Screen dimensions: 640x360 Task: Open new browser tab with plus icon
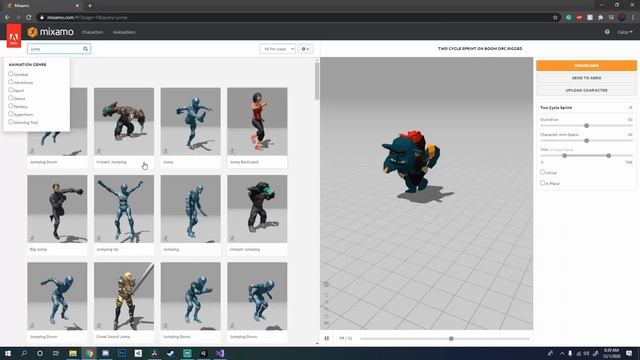(x=90, y=6)
